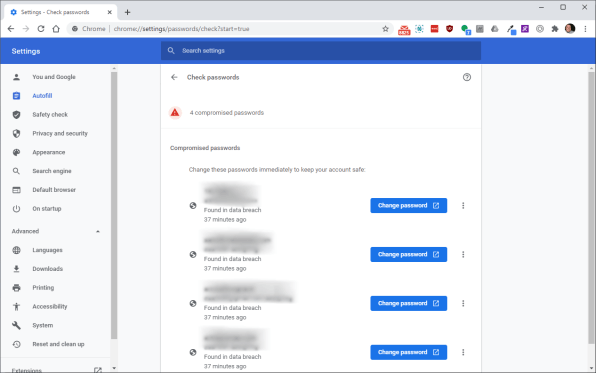
Task: Click the globe icon of the second password entry
Action: 193,254
